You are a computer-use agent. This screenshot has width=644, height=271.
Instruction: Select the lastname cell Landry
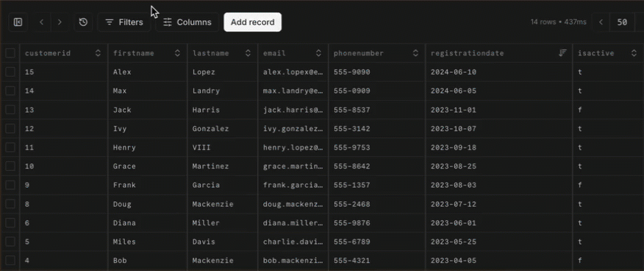[x=223, y=91]
